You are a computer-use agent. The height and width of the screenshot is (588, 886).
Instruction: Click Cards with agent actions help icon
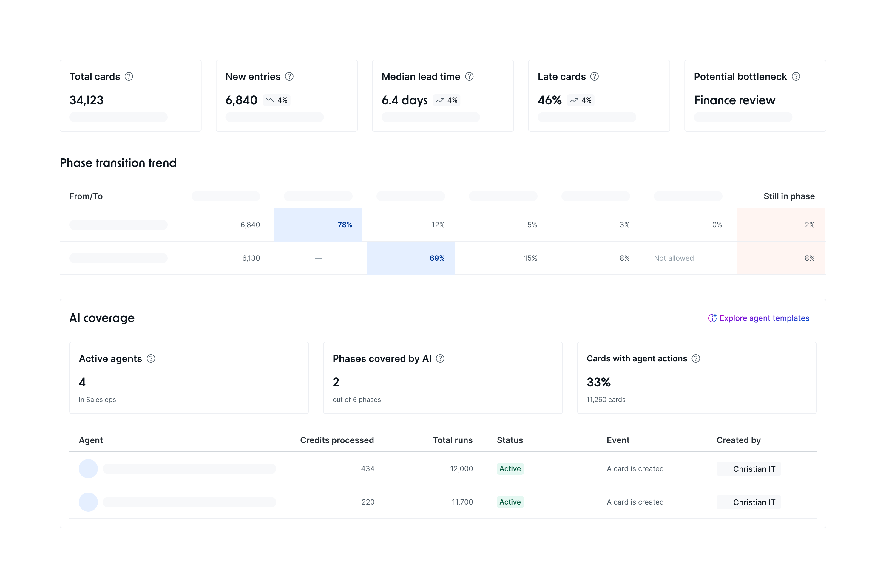click(x=696, y=359)
